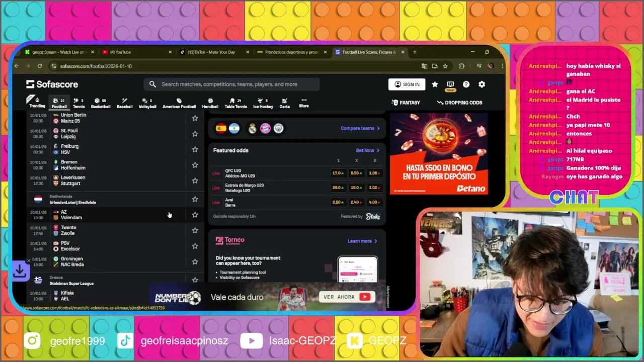
Task: Click the search matches input field
Action: (232, 84)
